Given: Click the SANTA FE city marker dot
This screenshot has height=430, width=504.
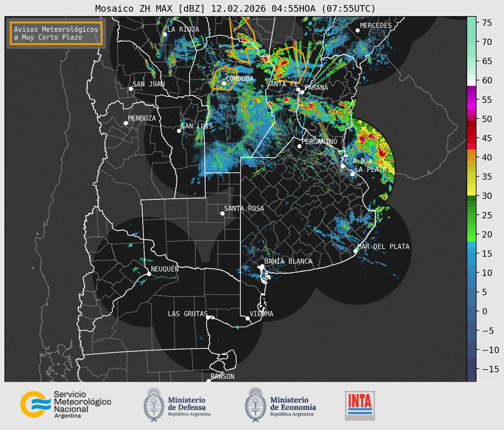Looking at the screenshot, I should [x=298, y=89].
